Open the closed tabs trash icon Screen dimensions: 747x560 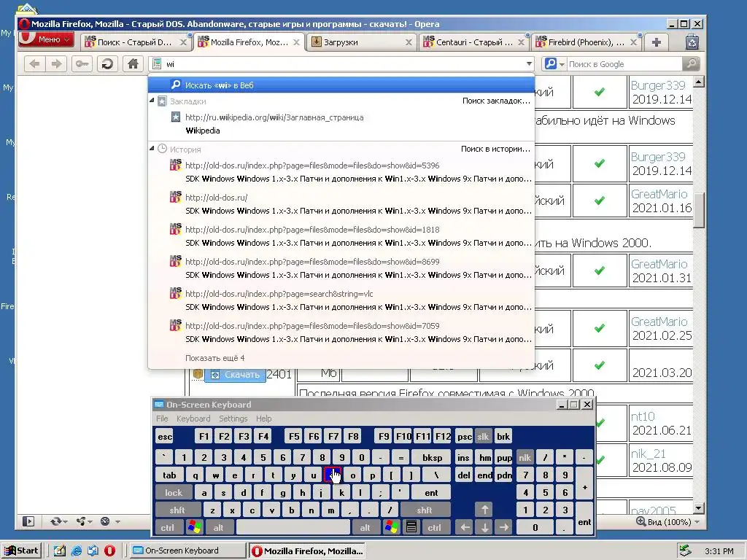[x=692, y=42]
